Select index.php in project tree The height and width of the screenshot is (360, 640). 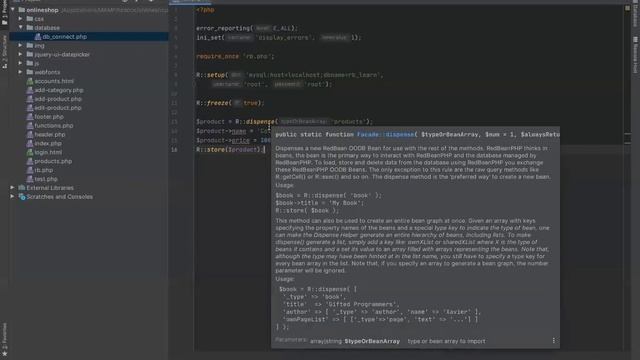coord(48,143)
